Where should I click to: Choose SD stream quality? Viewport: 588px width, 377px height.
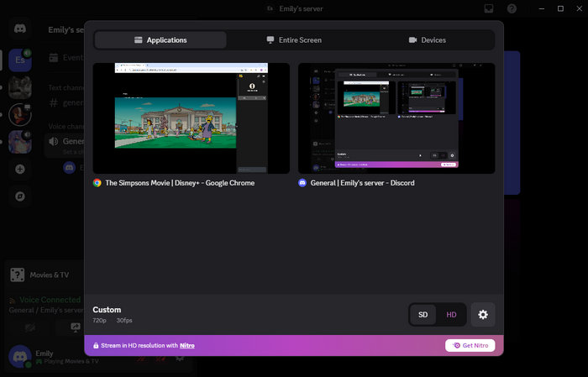click(x=423, y=315)
